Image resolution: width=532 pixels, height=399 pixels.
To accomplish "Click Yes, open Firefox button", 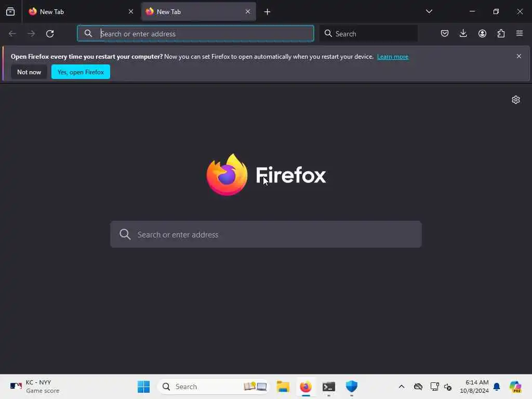I will point(81,72).
